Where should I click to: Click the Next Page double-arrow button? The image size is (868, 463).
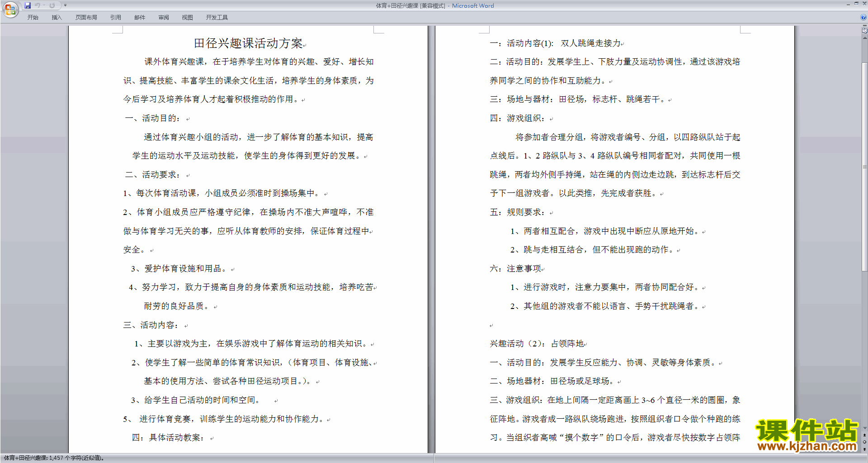(x=864, y=449)
